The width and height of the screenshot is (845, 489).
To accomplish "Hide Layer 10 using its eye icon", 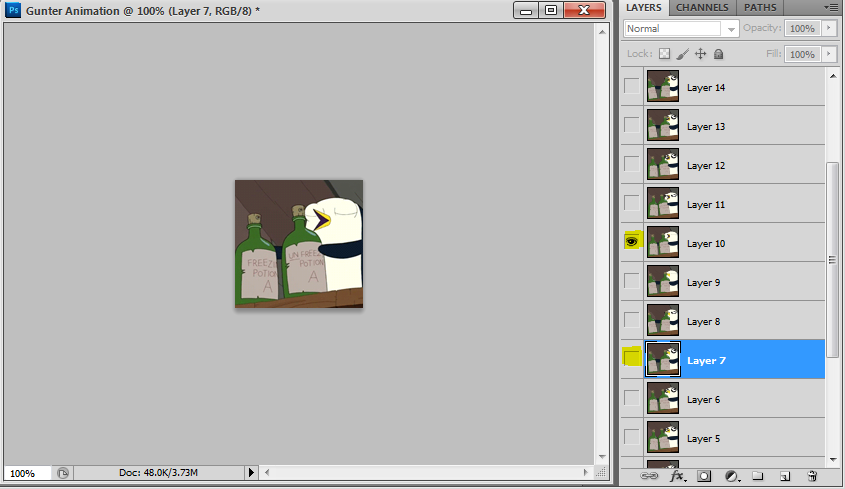I will [x=632, y=242].
